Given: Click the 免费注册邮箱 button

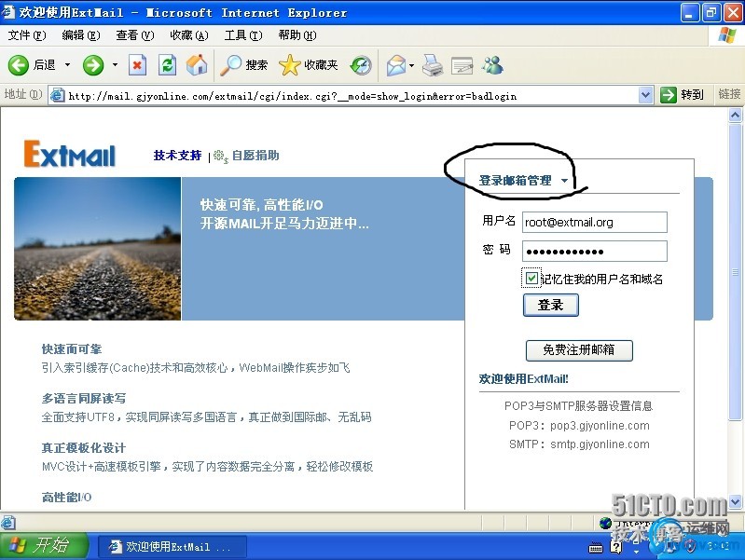Looking at the screenshot, I should [x=579, y=350].
